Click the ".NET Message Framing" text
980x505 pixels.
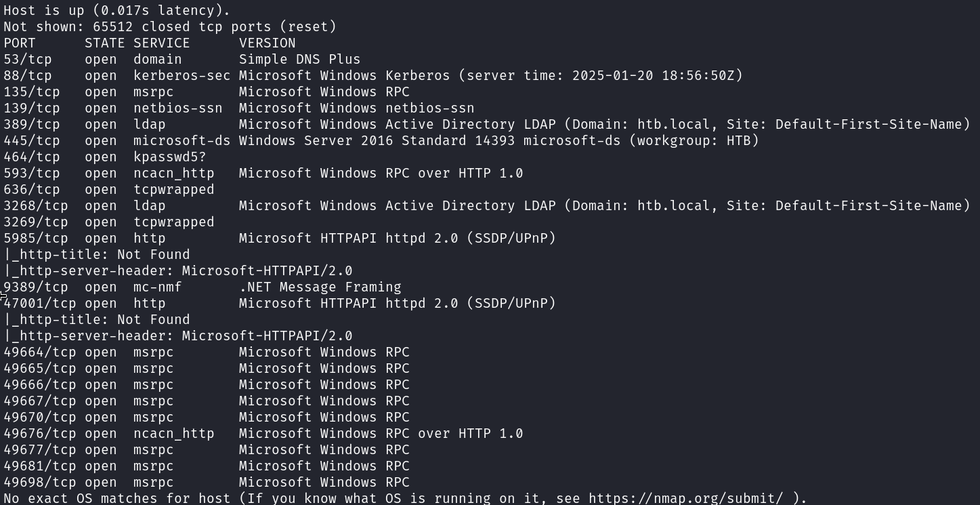[320, 287]
